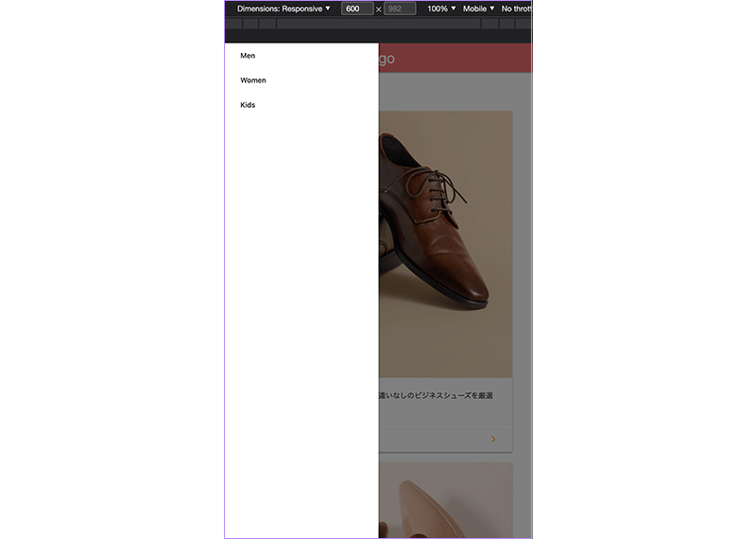This screenshot has height=539, width=756.
Task: Click the beige shoe image in the second card
Action: pos(444,501)
